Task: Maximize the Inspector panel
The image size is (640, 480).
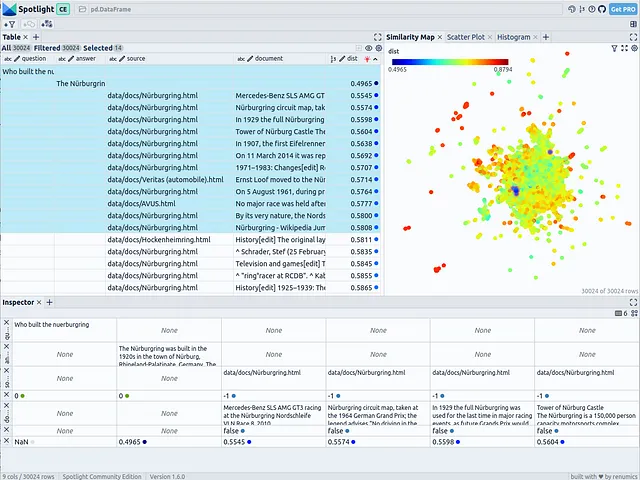Action: [633, 302]
